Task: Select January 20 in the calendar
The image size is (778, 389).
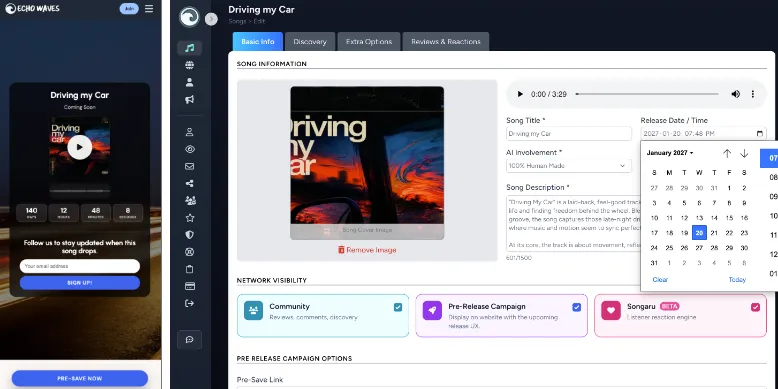Action: point(699,233)
